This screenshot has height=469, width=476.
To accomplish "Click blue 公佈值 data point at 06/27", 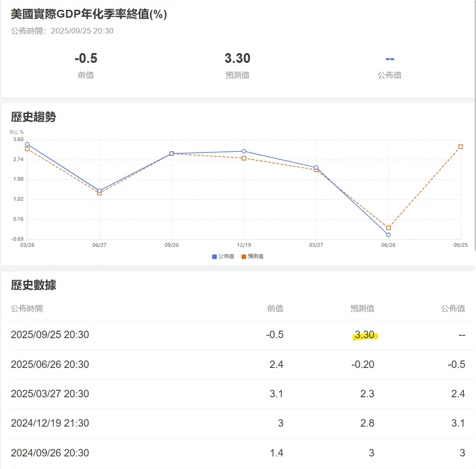I will [100, 190].
